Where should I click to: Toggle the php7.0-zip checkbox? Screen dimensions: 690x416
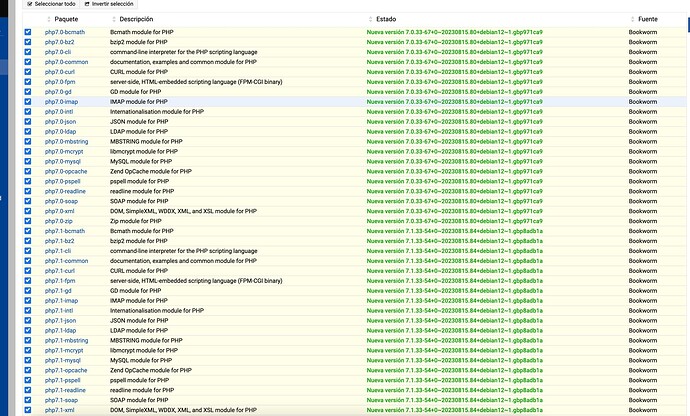click(28, 221)
